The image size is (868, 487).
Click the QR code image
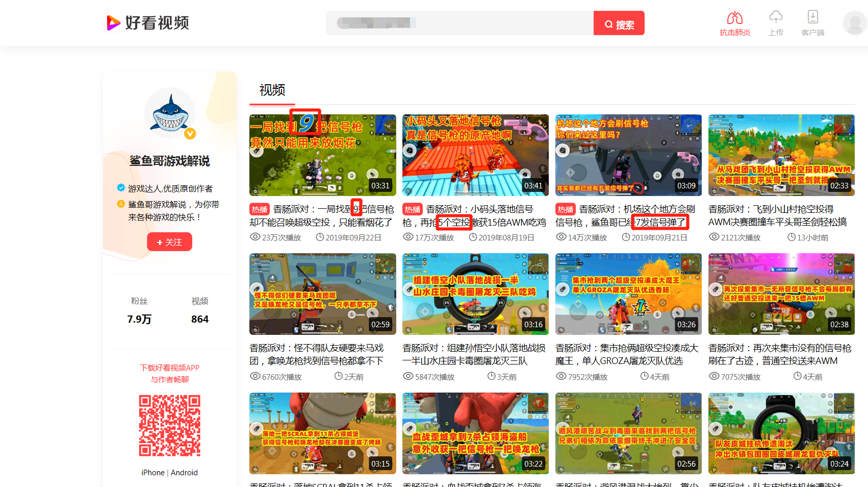point(170,425)
